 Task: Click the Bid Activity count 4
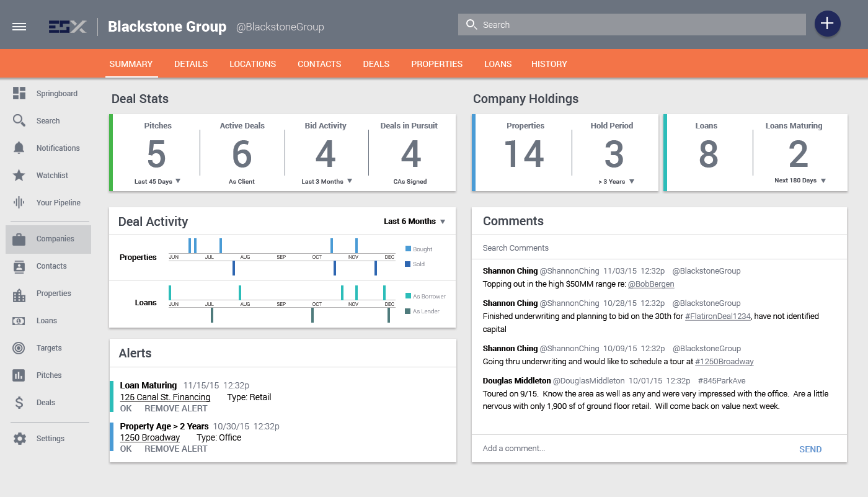[326, 154]
